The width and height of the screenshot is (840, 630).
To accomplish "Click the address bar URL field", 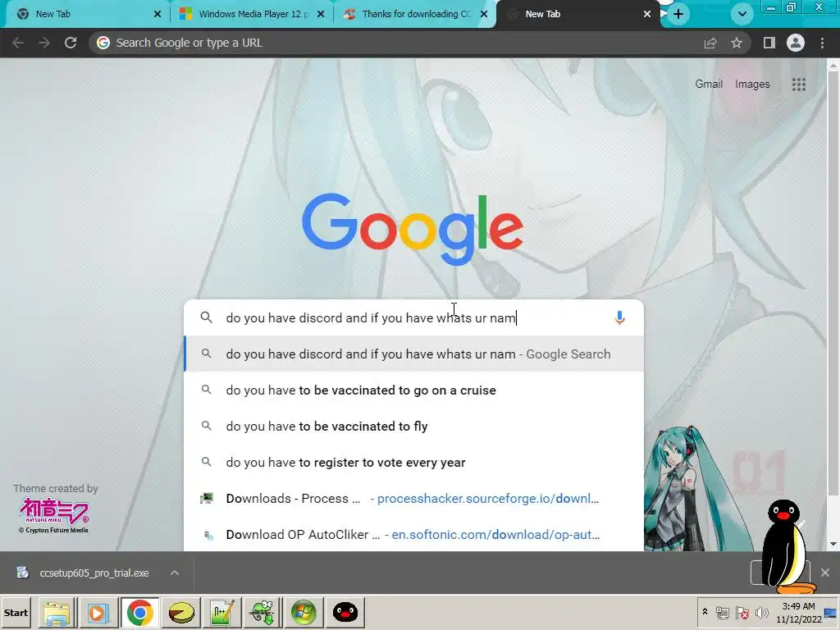I will point(396,43).
